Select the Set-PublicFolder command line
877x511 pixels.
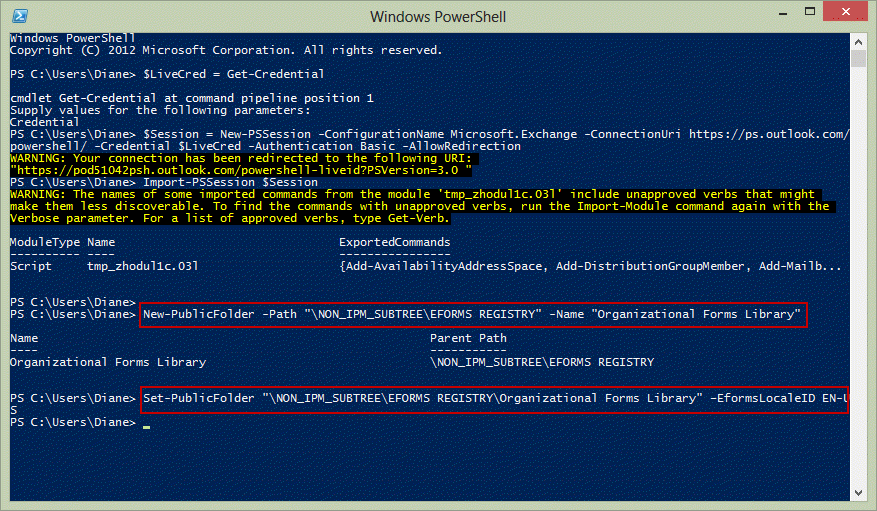click(494, 400)
